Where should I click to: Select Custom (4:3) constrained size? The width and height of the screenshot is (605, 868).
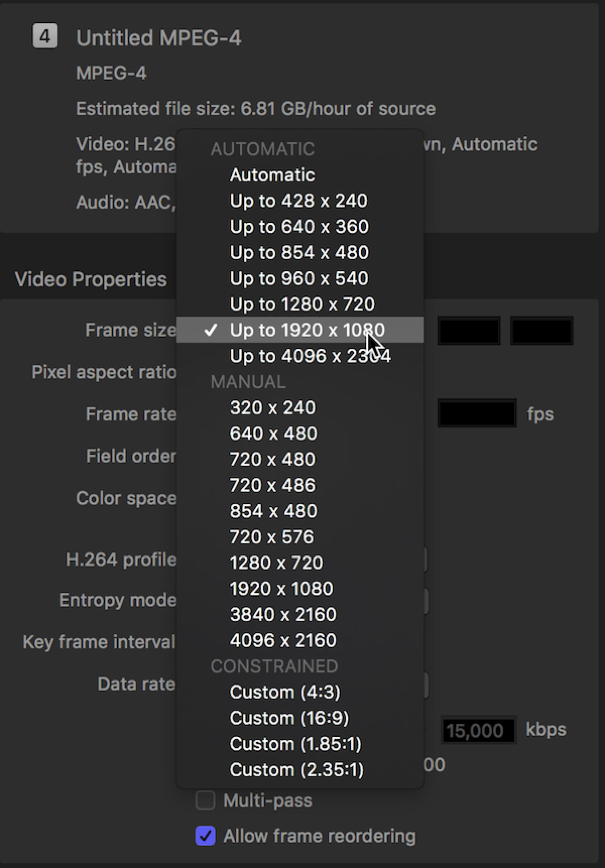285,692
